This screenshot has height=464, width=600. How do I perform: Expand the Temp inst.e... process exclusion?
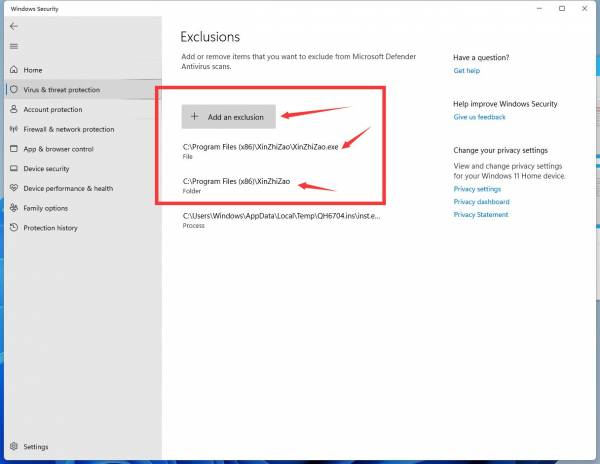[x=281, y=220]
